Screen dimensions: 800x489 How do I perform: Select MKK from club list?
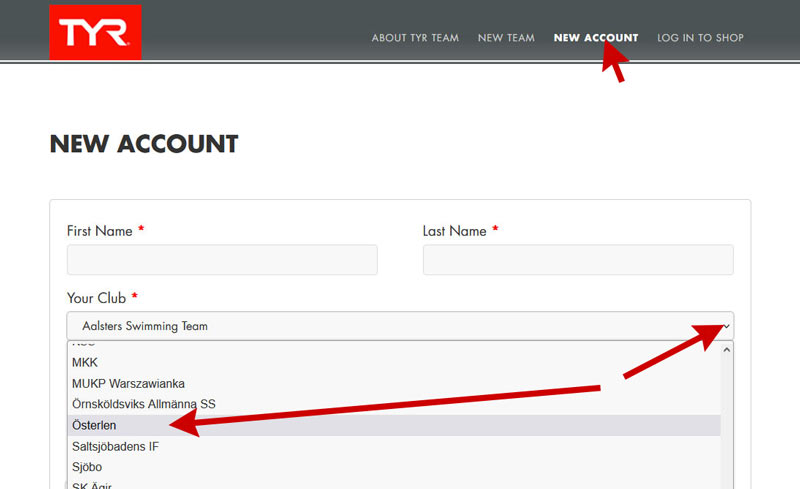pos(394,362)
